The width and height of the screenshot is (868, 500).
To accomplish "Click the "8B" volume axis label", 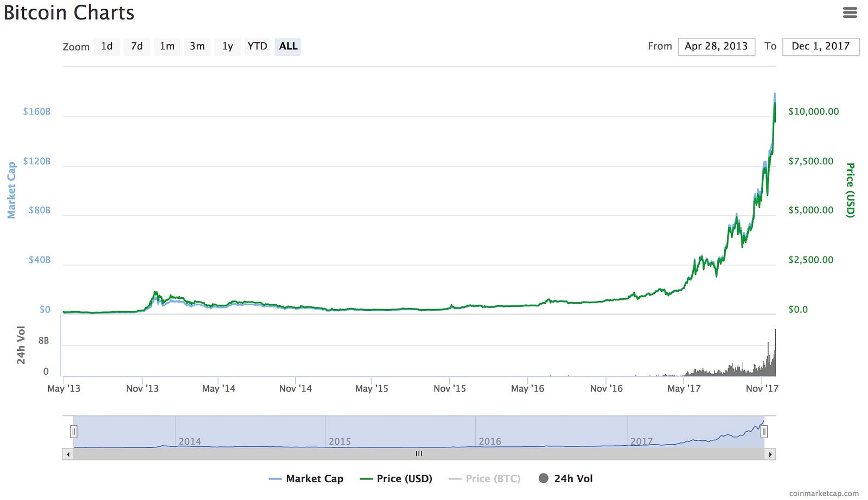I will [43, 341].
